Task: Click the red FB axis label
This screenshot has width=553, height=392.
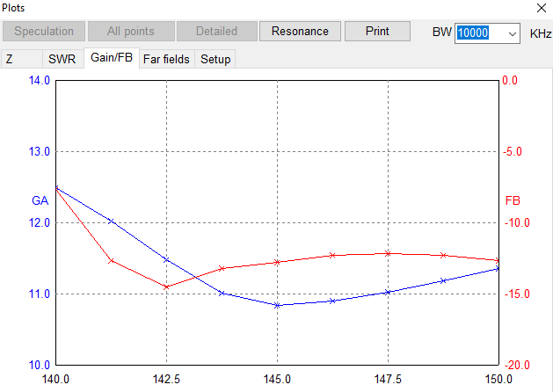Action: click(513, 200)
